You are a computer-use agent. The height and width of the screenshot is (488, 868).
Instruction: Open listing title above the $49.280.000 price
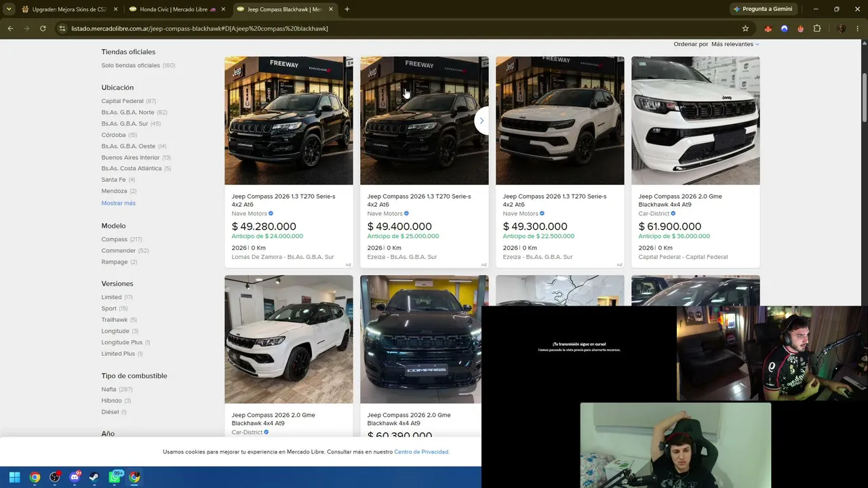point(283,201)
